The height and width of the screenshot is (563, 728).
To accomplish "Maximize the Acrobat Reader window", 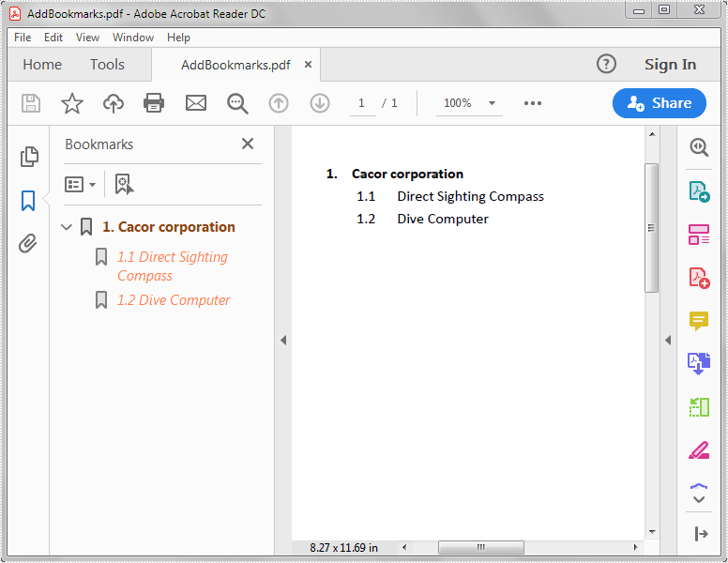I will (664, 9).
